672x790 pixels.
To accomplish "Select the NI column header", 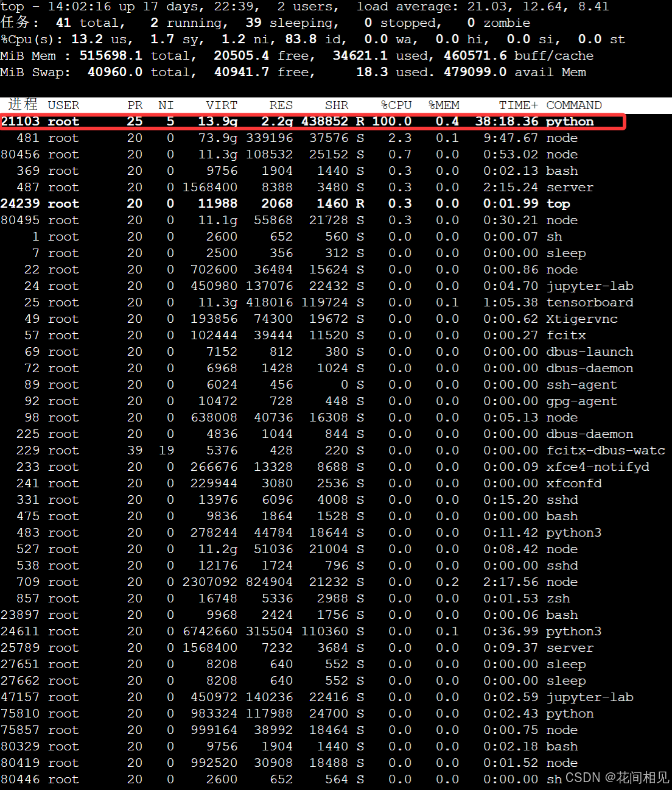I will (x=166, y=105).
